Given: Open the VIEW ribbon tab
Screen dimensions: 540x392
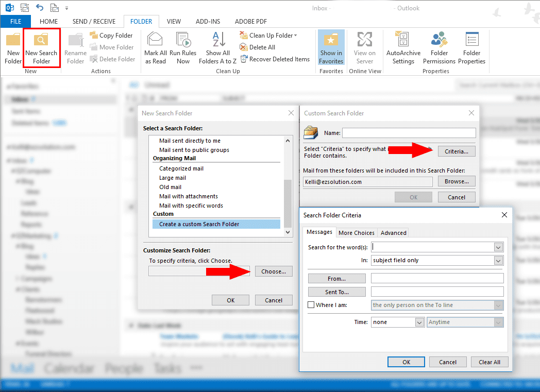Looking at the screenshot, I should tap(174, 22).
